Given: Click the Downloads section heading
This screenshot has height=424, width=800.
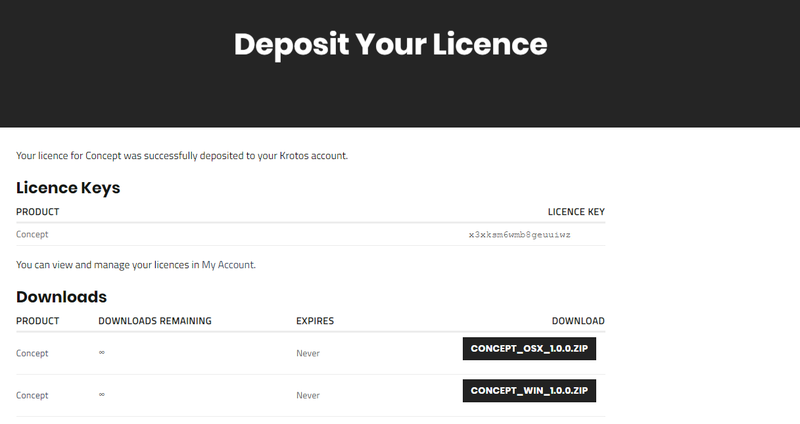Looking at the screenshot, I should click(x=61, y=297).
